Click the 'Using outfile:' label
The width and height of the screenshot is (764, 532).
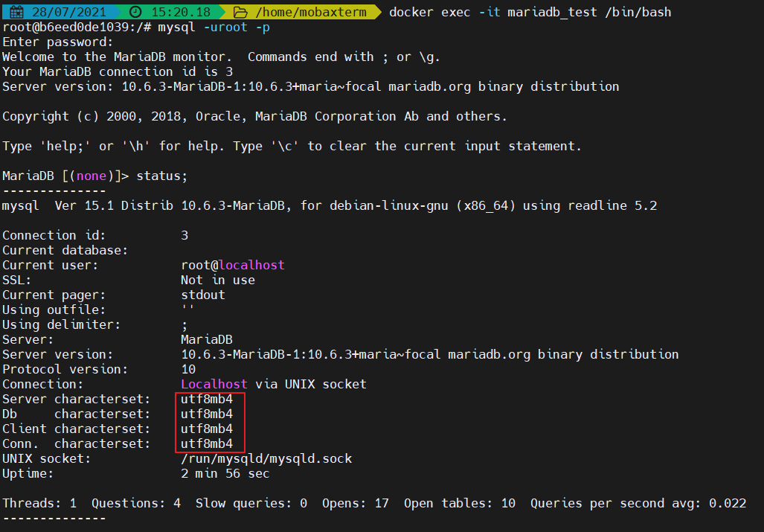pos(54,310)
